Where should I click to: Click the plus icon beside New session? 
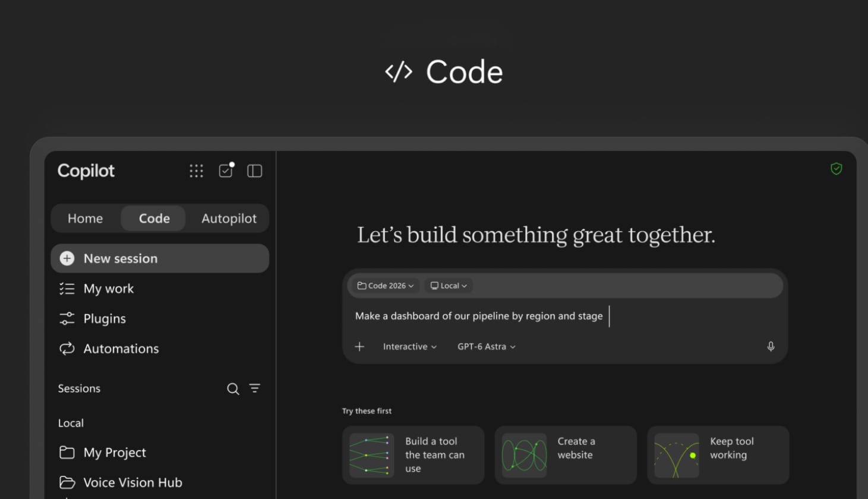coord(67,258)
